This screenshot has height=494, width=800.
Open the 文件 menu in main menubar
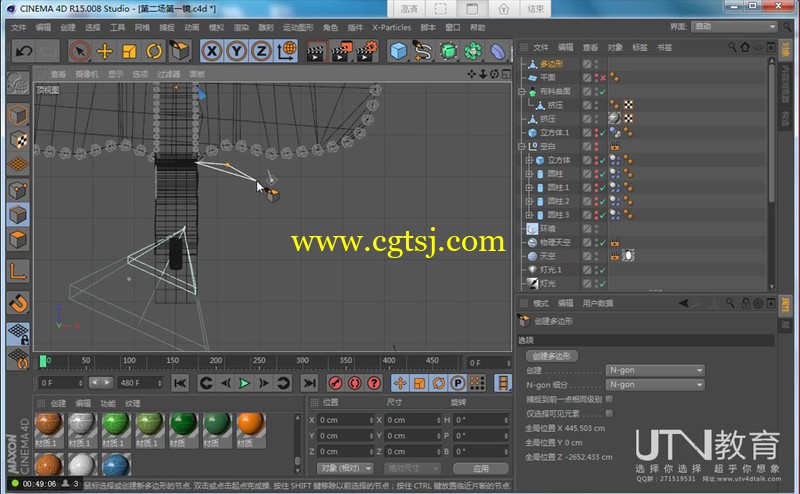(19, 28)
